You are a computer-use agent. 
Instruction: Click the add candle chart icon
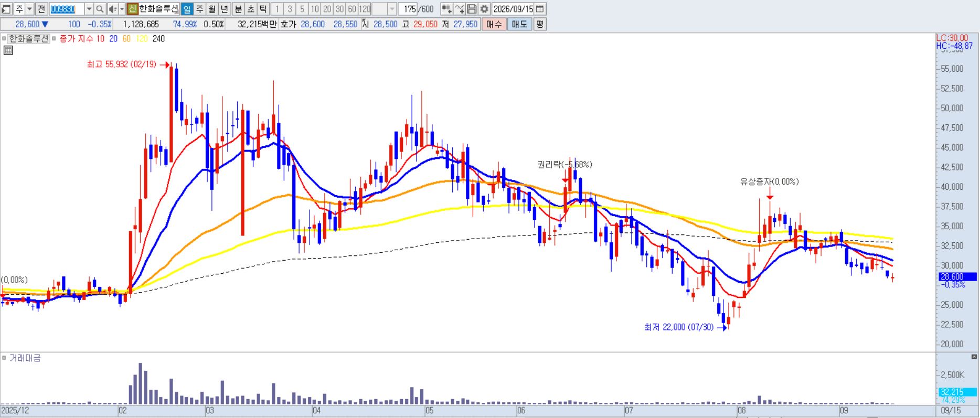(x=446, y=9)
